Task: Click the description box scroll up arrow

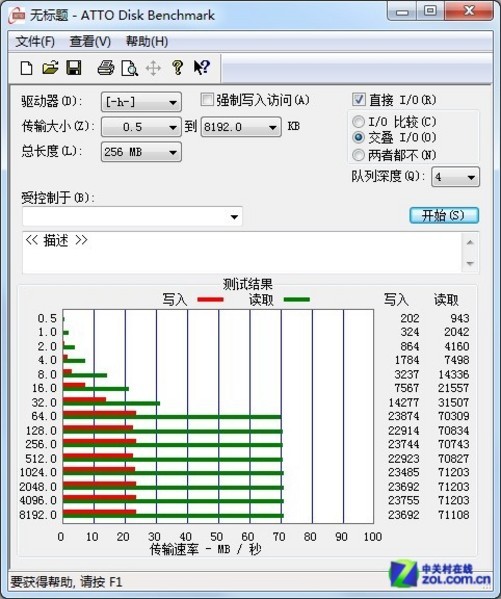Action: tap(470, 242)
